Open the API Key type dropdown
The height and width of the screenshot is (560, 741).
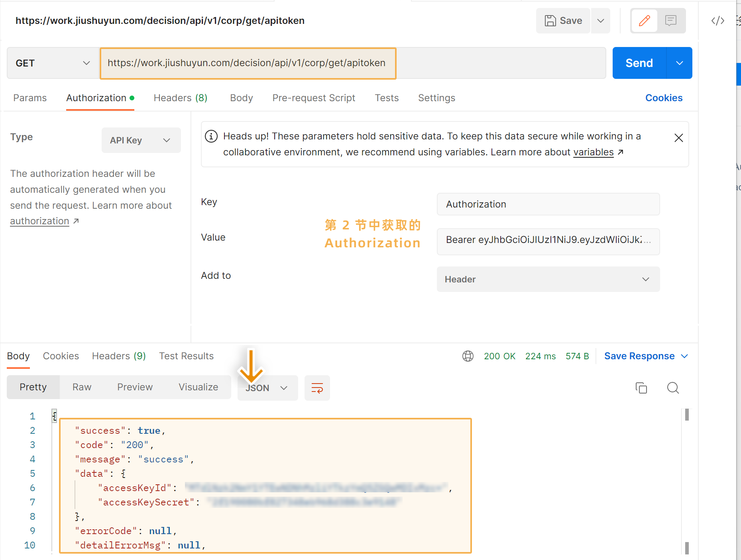141,140
